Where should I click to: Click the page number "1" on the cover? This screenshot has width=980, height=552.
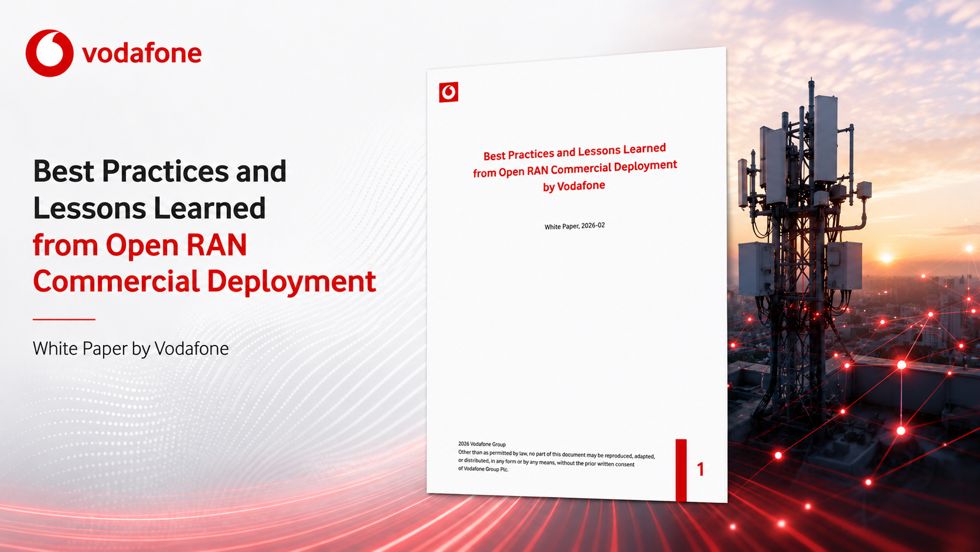[x=700, y=469]
